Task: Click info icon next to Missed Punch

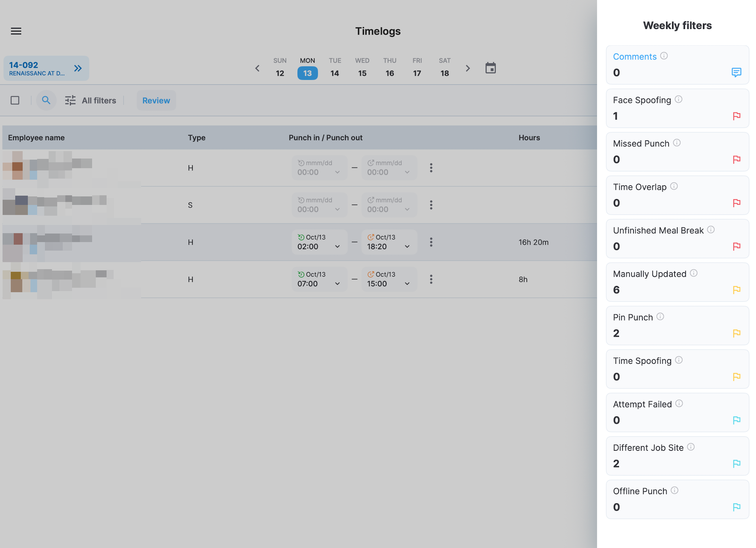Action: (677, 143)
